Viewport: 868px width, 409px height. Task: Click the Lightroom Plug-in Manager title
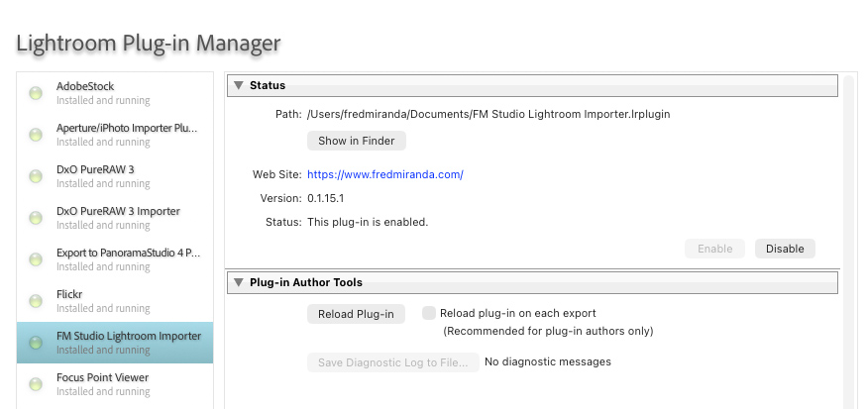click(x=149, y=43)
